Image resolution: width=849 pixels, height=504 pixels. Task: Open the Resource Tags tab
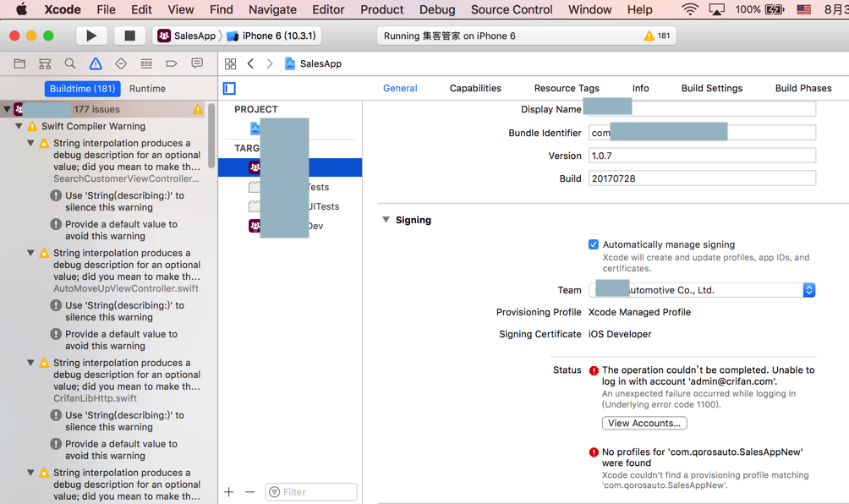(567, 88)
